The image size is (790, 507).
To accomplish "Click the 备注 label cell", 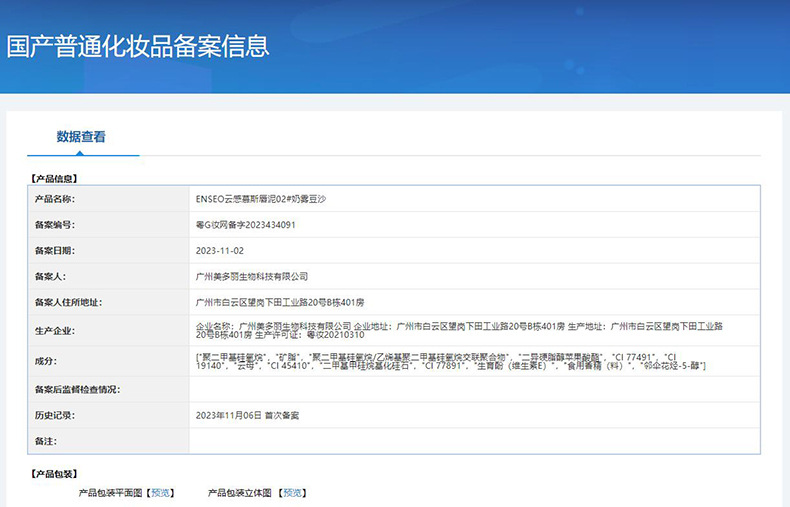I will pos(109,441).
